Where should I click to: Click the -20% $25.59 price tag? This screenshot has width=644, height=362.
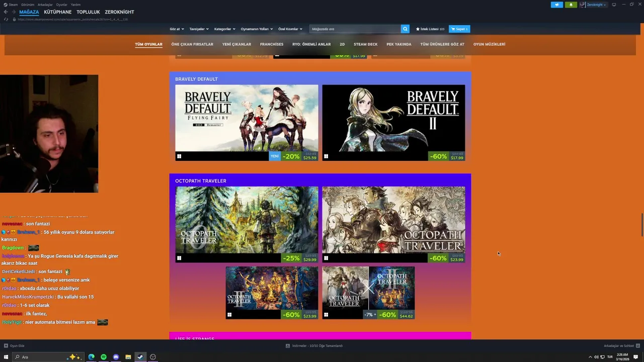300,156
